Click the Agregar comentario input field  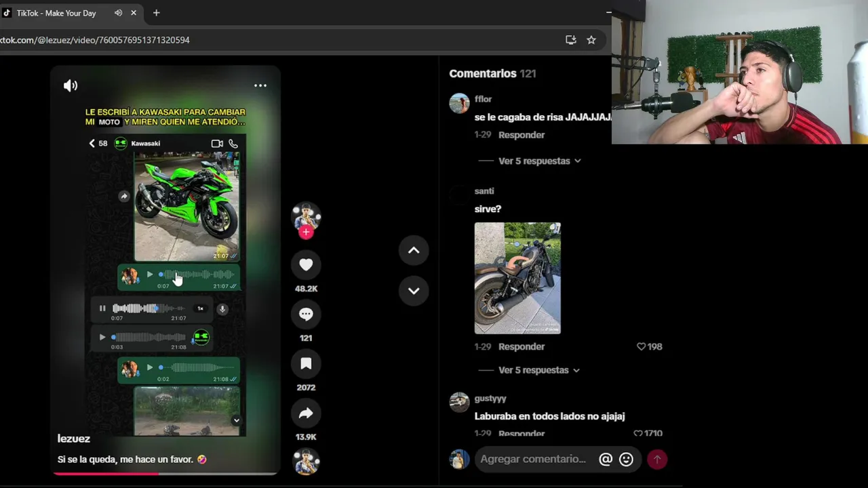click(533, 459)
